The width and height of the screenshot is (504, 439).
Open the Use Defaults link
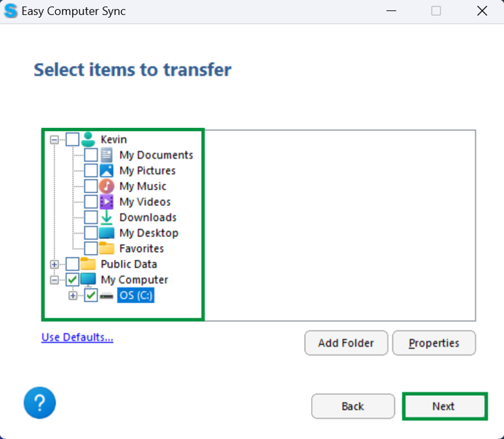[x=77, y=337]
